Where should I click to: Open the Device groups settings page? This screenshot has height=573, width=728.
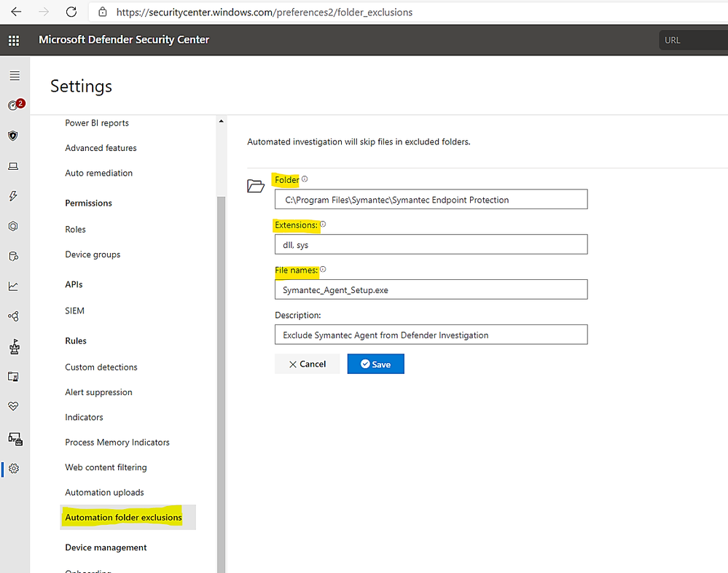(93, 254)
